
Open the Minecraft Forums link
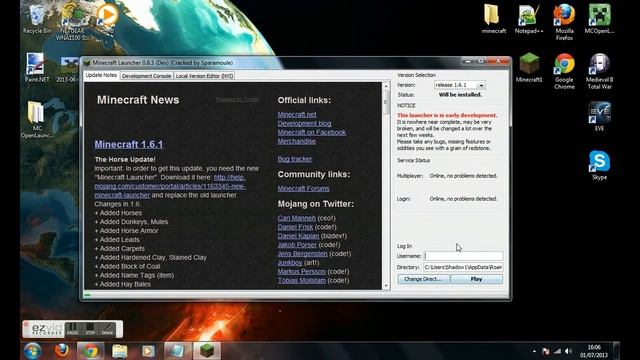(x=303, y=189)
